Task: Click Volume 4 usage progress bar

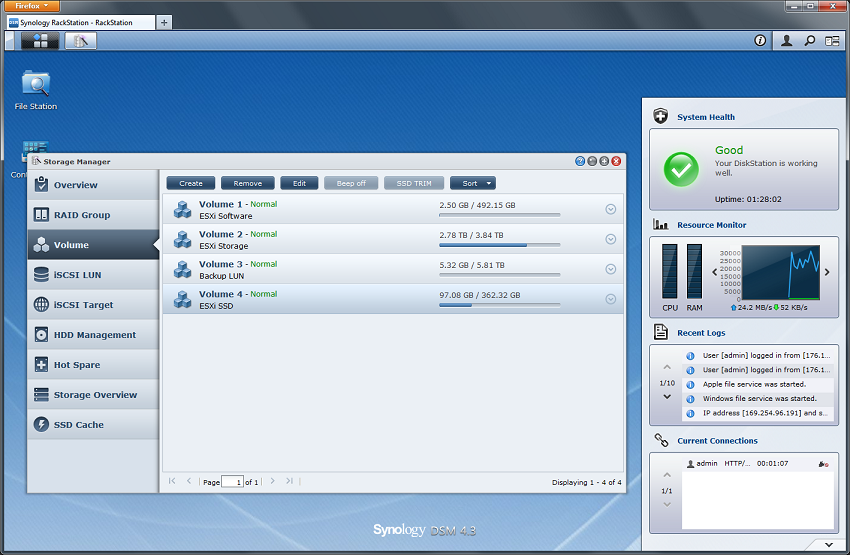Action: 499,305
